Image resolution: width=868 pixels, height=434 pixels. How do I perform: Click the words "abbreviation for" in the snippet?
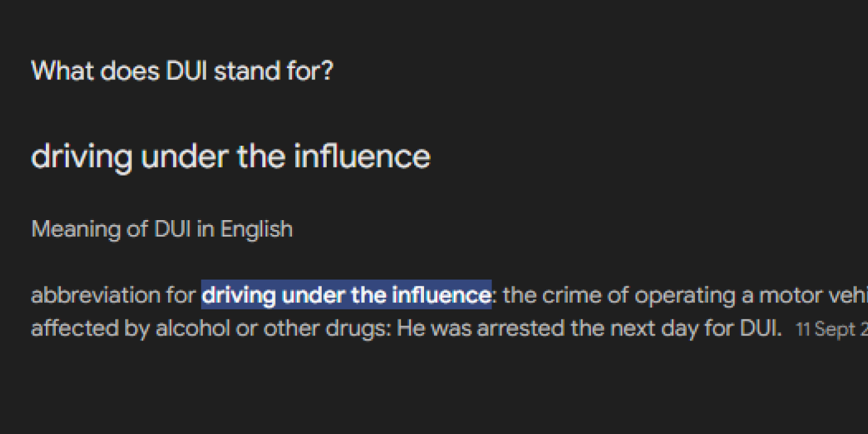(113, 295)
